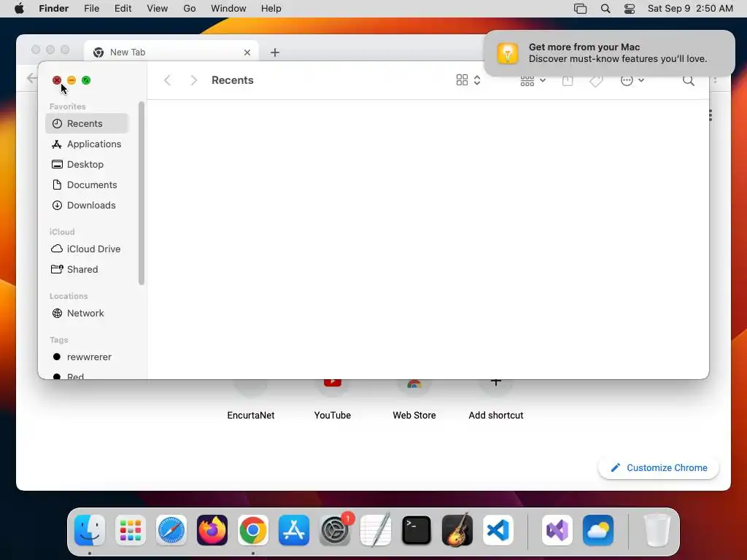Click Customize Chrome button

(659, 467)
